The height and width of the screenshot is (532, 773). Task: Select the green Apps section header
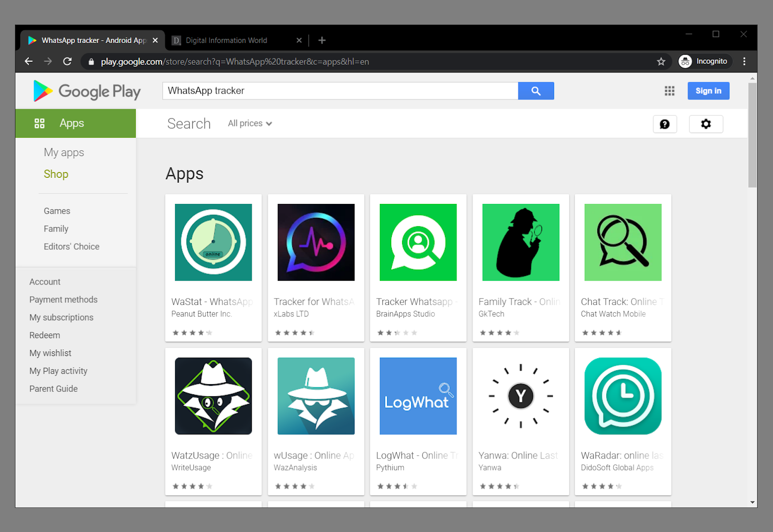[76, 123]
